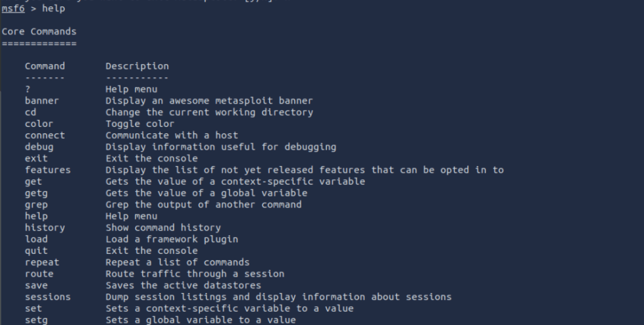Click the banner command name
The height and width of the screenshot is (325, 644).
pyautogui.click(x=42, y=101)
